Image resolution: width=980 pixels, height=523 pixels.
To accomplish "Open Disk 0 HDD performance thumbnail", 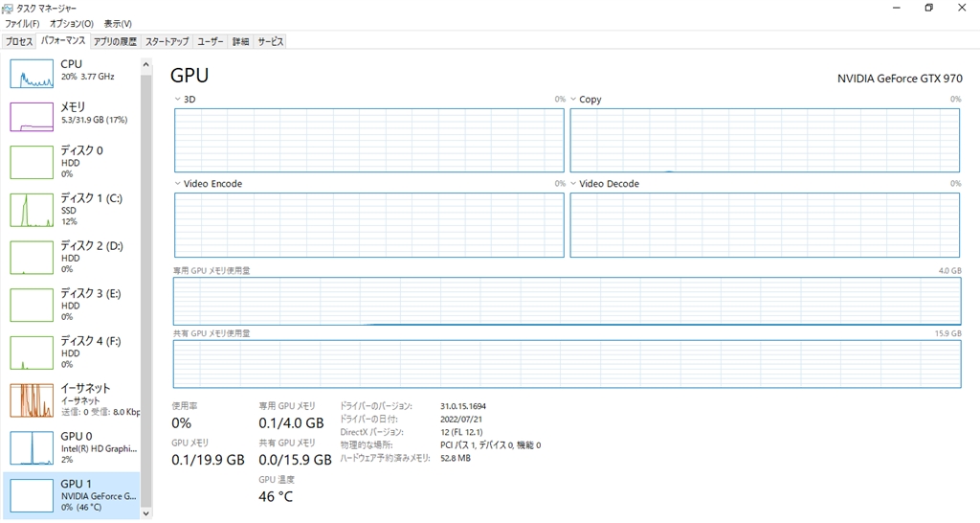I will [x=32, y=162].
